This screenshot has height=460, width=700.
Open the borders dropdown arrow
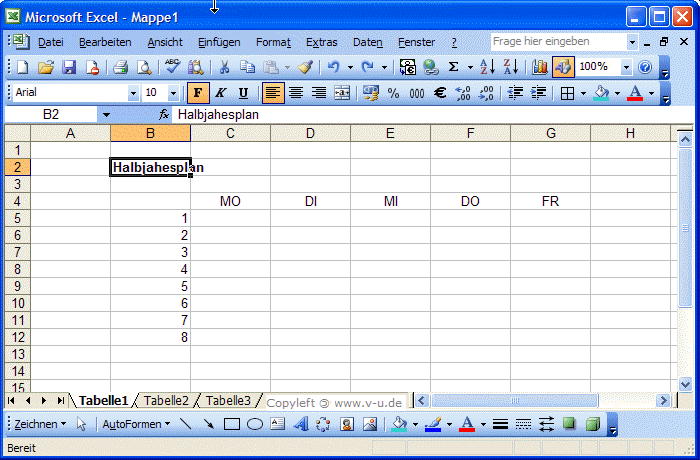point(583,93)
